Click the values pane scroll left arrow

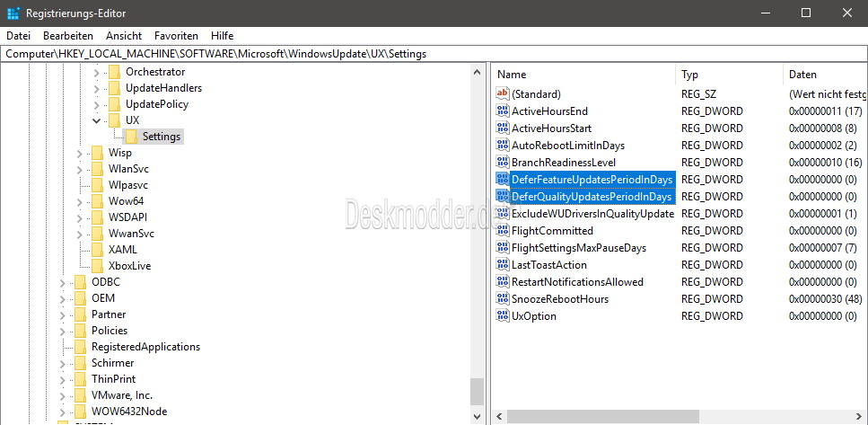point(498,416)
